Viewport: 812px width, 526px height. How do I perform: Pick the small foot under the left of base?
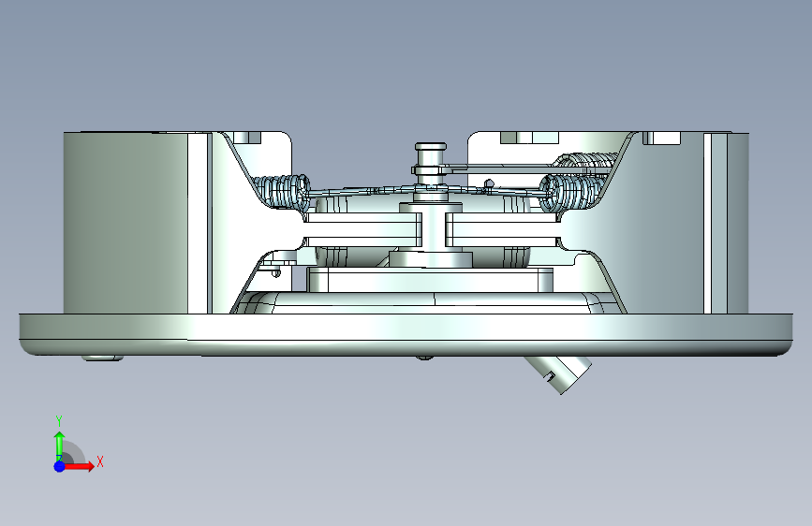[102, 358]
